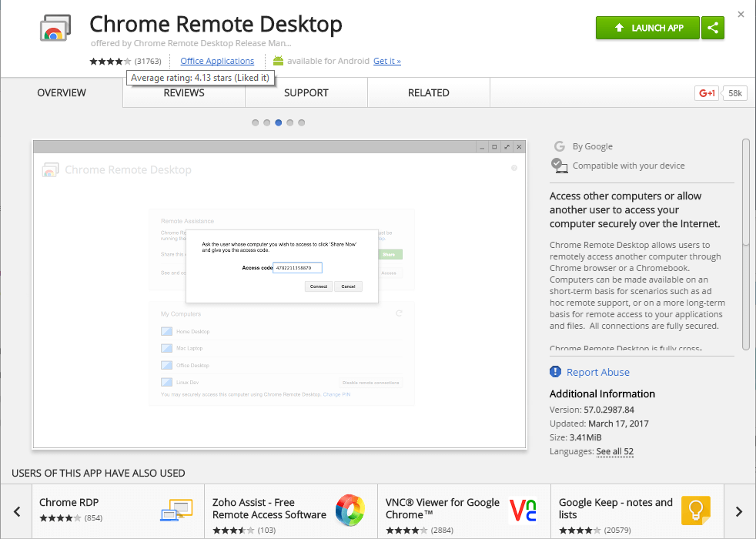Open VNC Viewer for Google Chrome card
Screen dimensions: 756x539
coord(464,511)
